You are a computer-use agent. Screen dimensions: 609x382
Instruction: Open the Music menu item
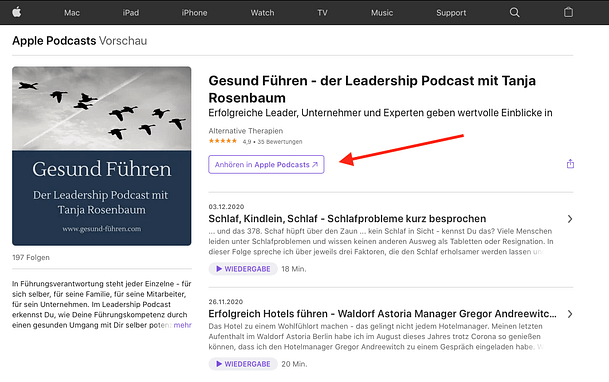coord(382,13)
